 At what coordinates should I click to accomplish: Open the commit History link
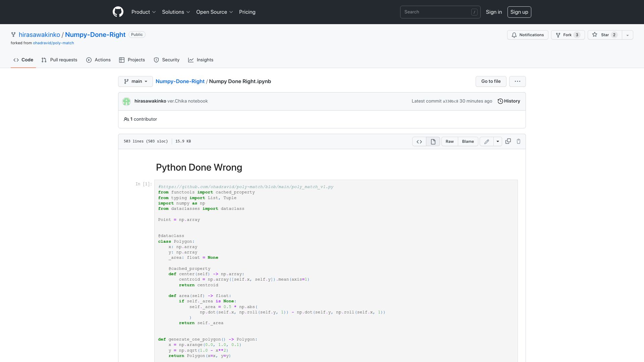[509, 101]
